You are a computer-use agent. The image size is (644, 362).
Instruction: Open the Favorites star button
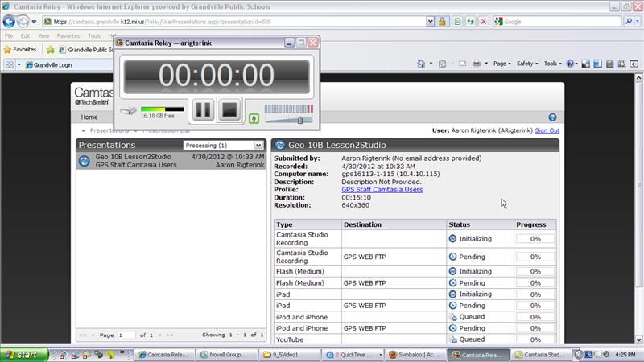tap(20, 50)
